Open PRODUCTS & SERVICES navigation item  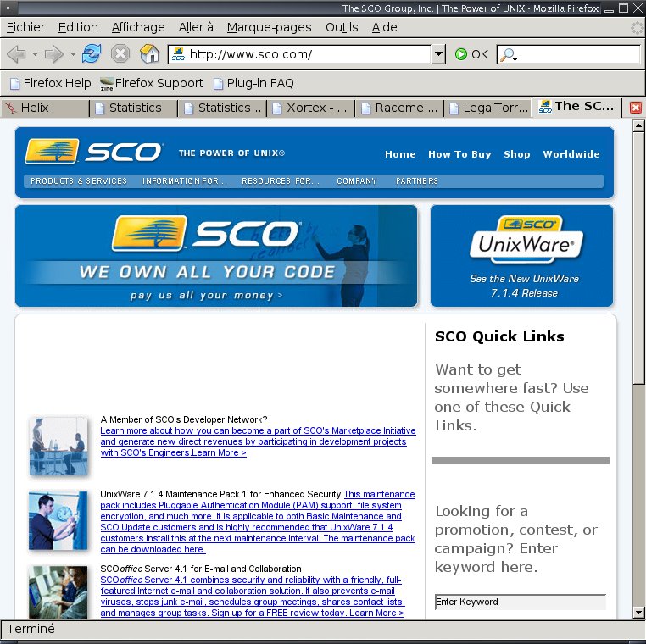pos(79,181)
